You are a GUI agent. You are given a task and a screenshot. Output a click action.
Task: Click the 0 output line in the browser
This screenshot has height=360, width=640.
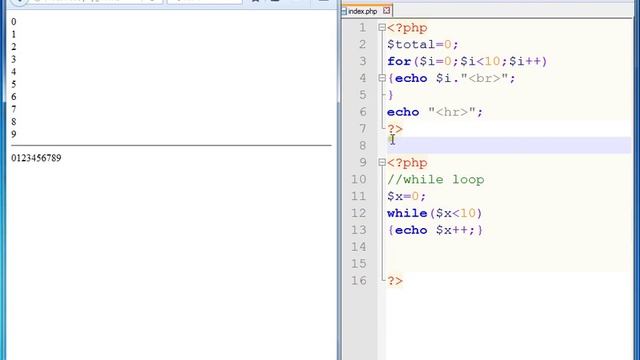pyautogui.click(x=14, y=22)
